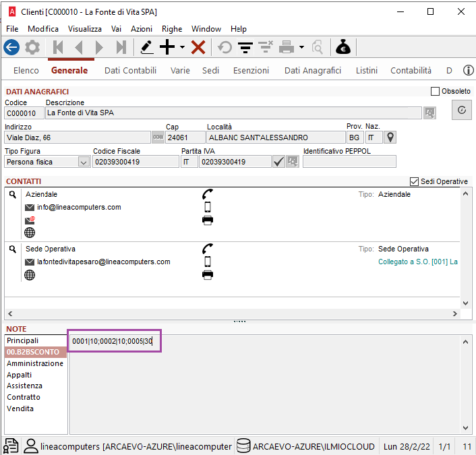The width and height of the screenshot is (476, 455).
Task: Click the info circle icon beside tabs
Action: [468, 70]
